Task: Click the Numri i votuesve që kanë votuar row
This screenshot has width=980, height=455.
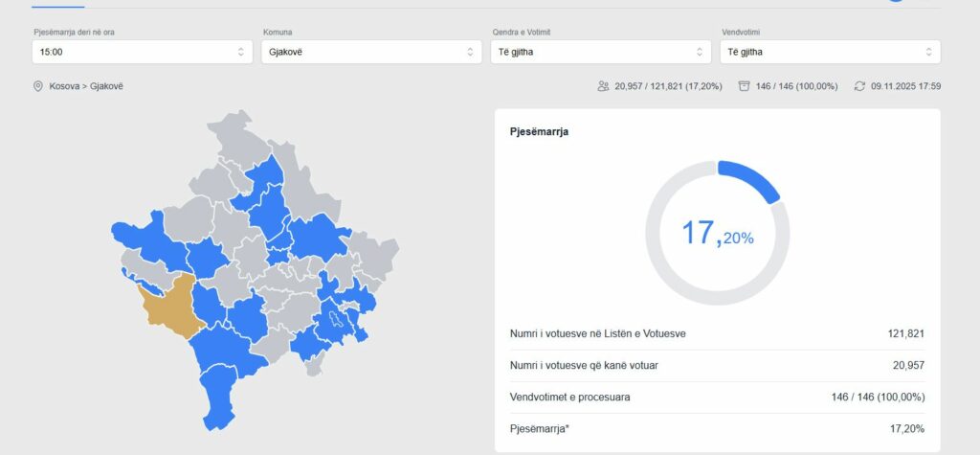Action: [717, 365]
